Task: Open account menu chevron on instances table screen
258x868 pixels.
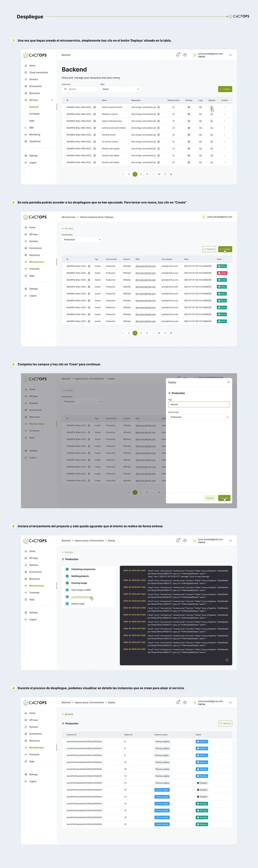Action: coord(230,703)
